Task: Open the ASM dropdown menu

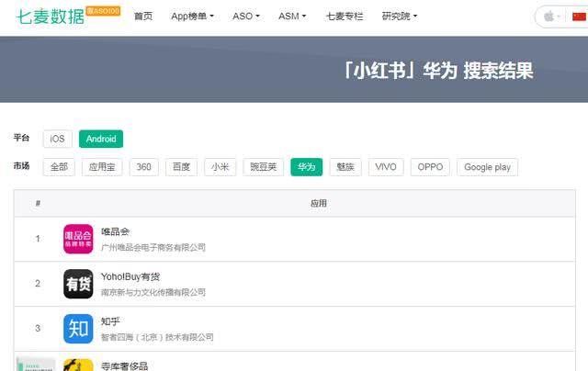Action: click(292, 17)
